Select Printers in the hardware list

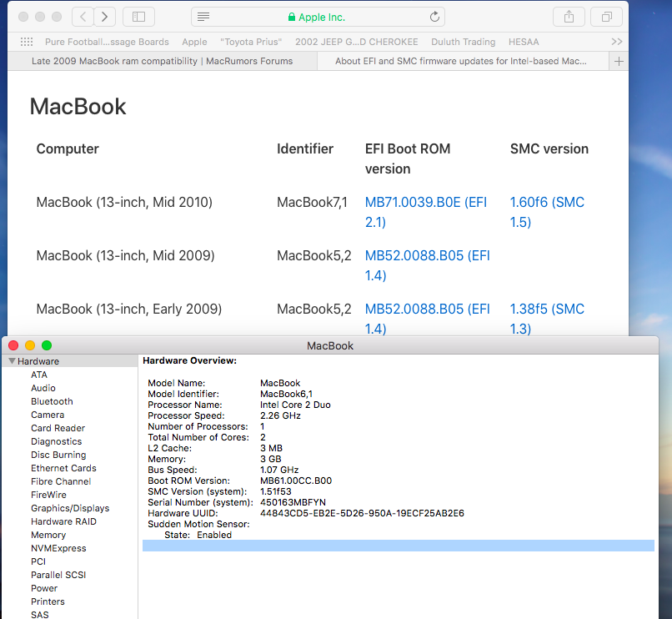tap(48, 601)
